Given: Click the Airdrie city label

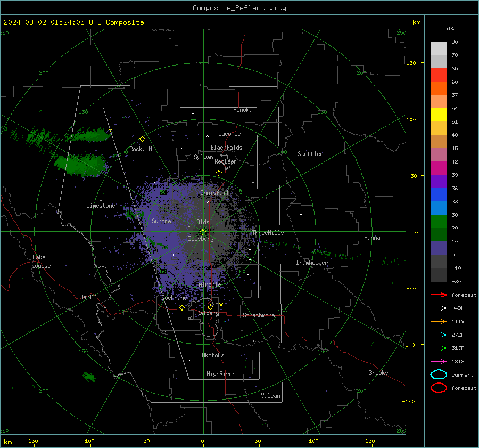Looking at the screenshot, I should [210, 284].
